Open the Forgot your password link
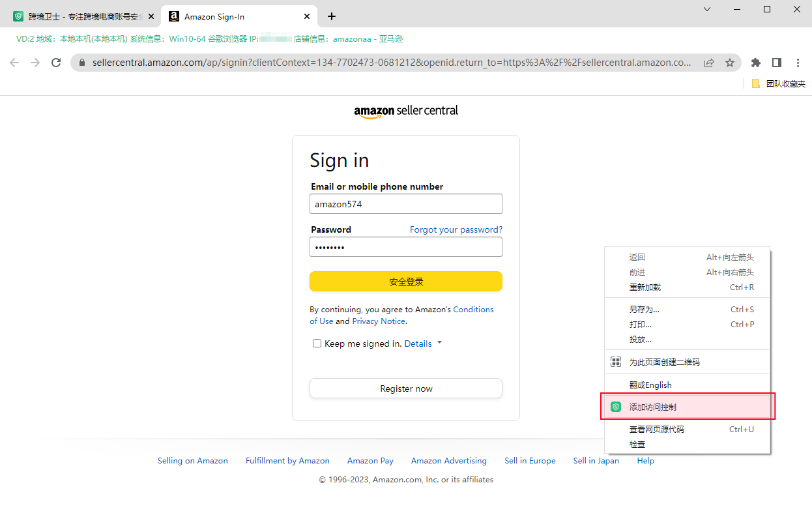Screen dimensions: 812x513 tap(456, 229)
